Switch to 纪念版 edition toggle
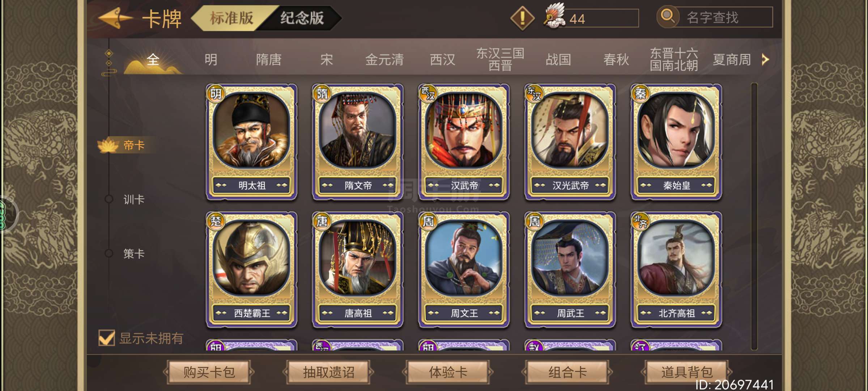868x391 pixels. click(302, 18)
